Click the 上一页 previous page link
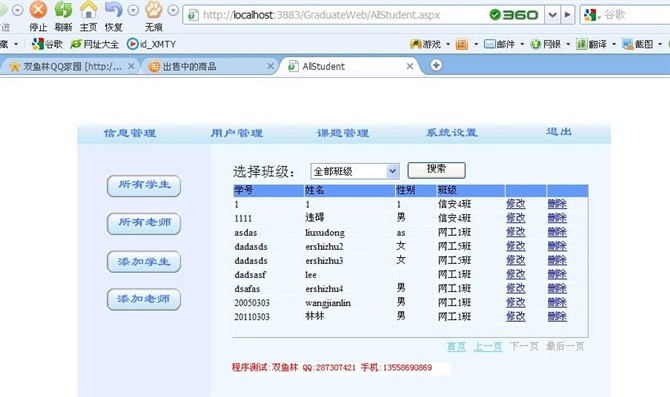This screenshot has height=397, width=670. (x=488, y=346)
